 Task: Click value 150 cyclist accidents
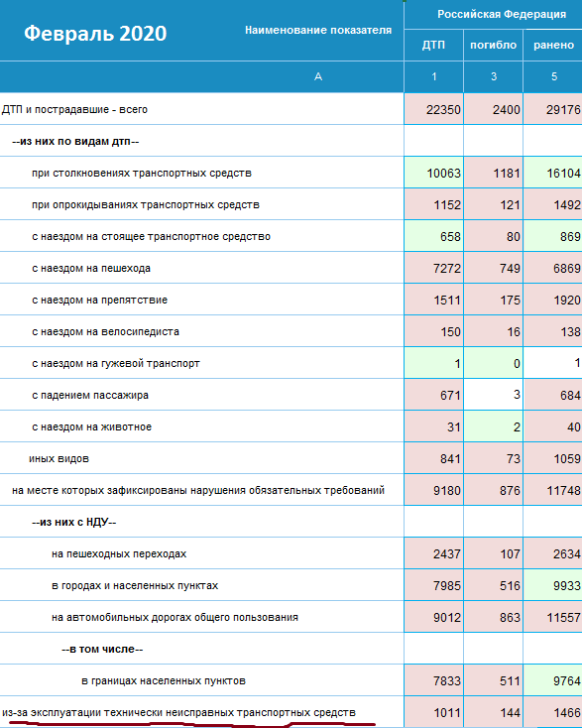point(450,332)
